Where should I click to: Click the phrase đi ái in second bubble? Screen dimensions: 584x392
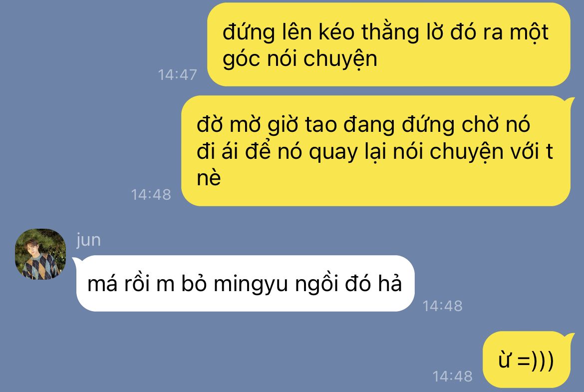[x=217, y=151]
